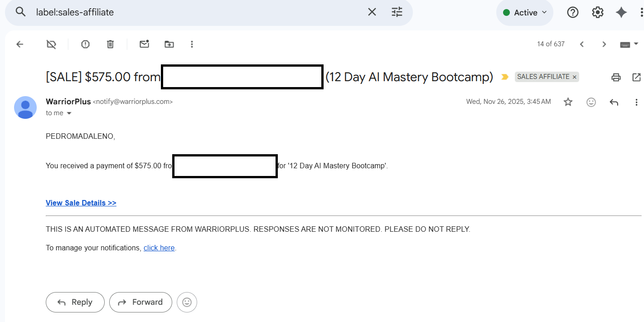Remove the SALES AFFILIATE label chip
Image resolution: width=644 pixels, height=322 pixels.
[575, 77]
